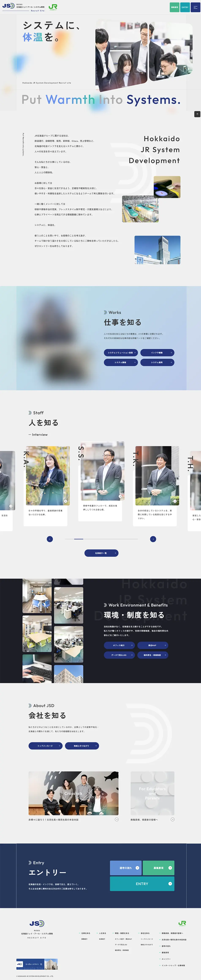Open footer link 募集要項
Screen dimensions: 201x980
tap(165, 953)
